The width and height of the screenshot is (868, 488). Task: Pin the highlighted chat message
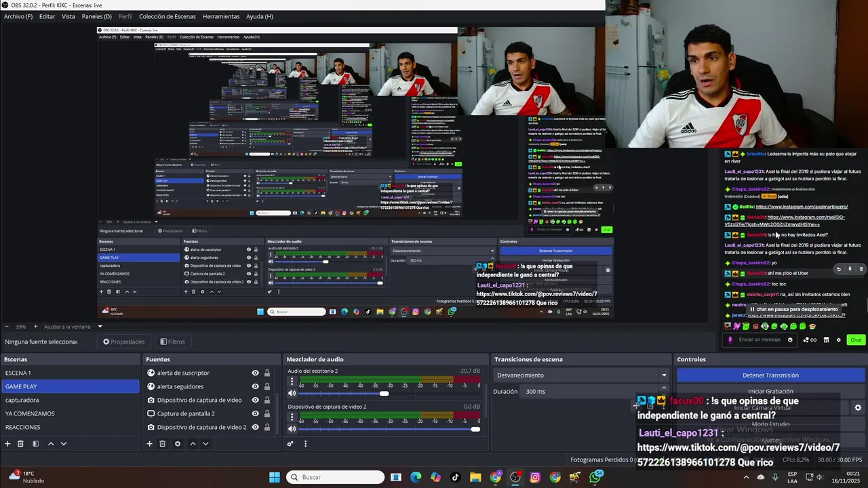(x=850, y=269)
